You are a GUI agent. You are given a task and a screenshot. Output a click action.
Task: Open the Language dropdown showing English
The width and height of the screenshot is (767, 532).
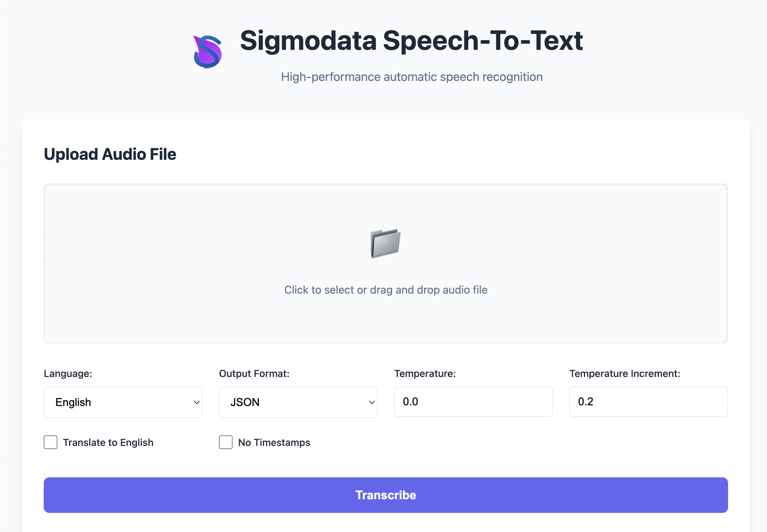(x=123, y=402)
